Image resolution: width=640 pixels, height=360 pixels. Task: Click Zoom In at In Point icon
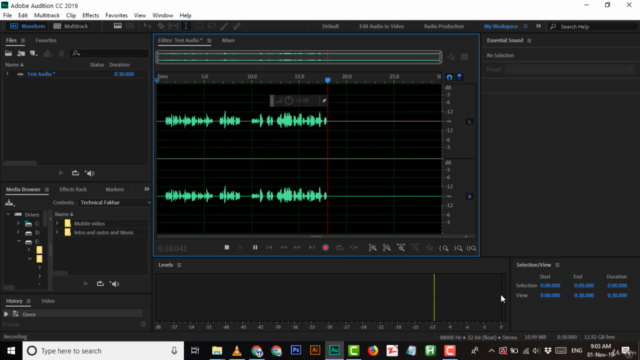[444, 248]
